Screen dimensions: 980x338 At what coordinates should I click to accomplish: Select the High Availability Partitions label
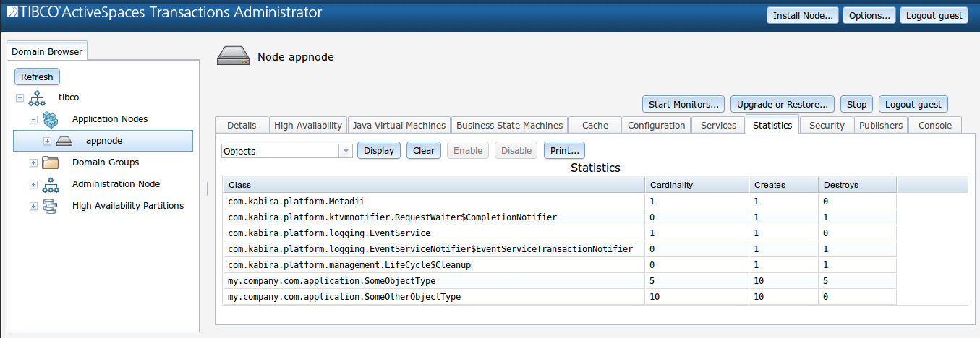click(x=128, y=206)
